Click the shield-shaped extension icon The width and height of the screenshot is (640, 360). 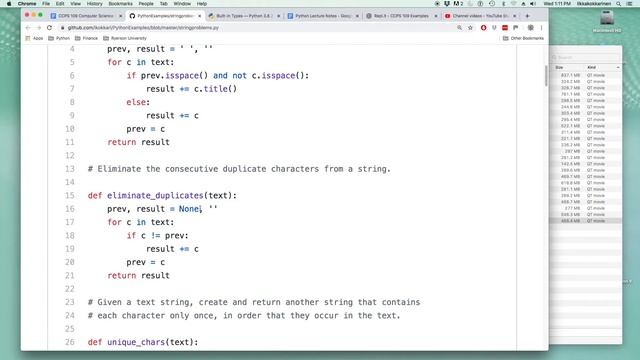click(x=494, y=28)
